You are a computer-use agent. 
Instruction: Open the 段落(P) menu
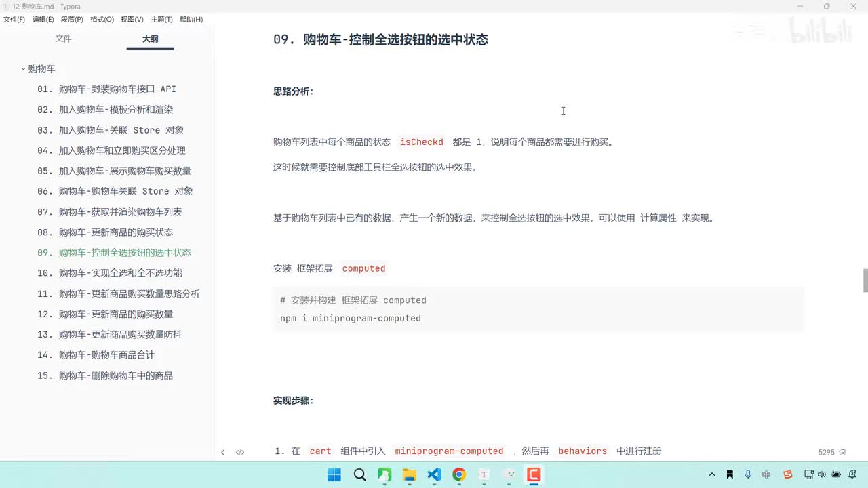[x=72, y=19]
